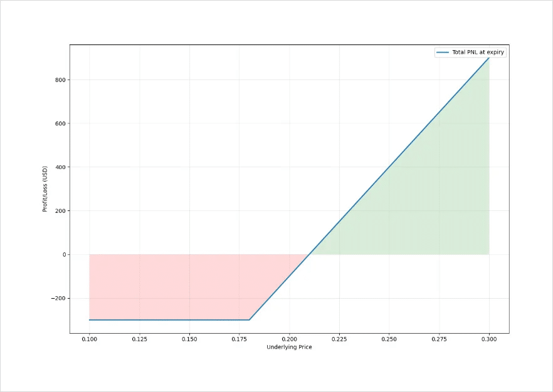
Task: Click the 400 y-axis tick label
Action: click(60, 167)
